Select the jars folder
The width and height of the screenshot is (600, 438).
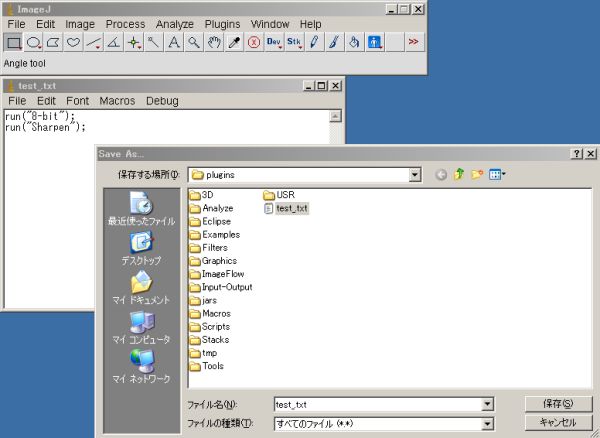203,300
